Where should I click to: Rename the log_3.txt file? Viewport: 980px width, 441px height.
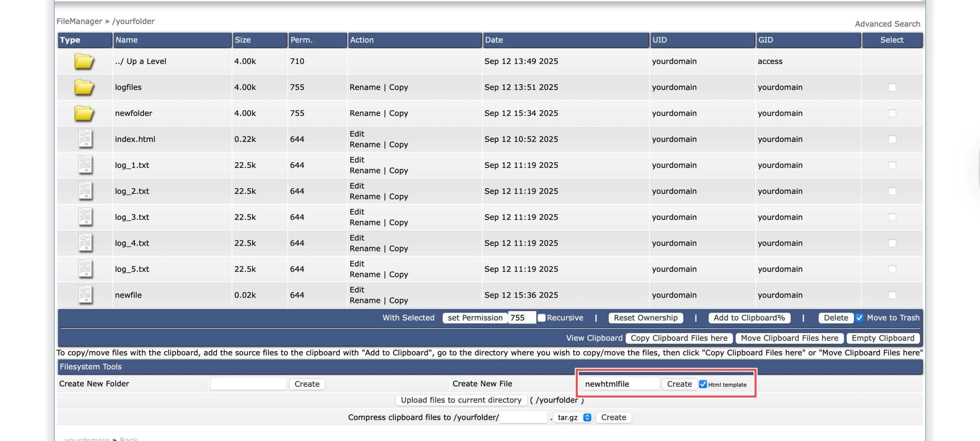[365, 223]
